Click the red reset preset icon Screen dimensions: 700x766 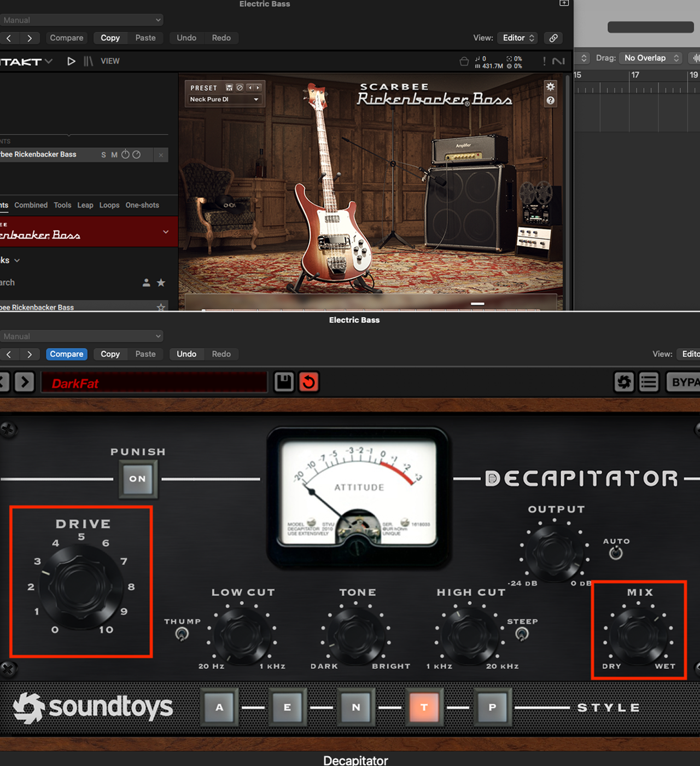click(x=308, y=382)
